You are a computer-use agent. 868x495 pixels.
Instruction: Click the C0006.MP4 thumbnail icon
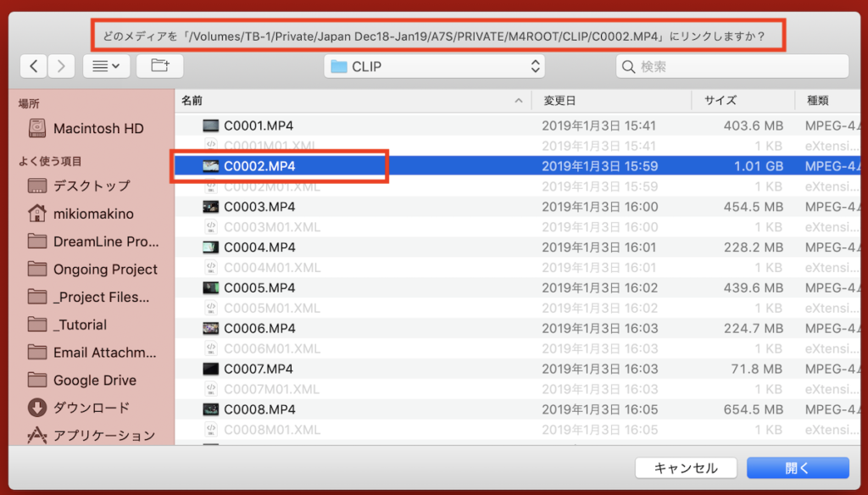(210, 328)
